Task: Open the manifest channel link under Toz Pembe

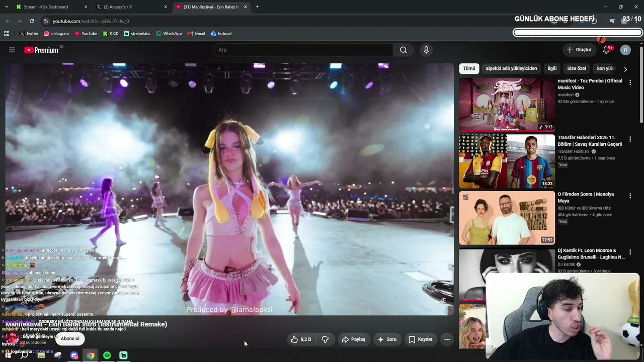Action: tap(566, 95)
